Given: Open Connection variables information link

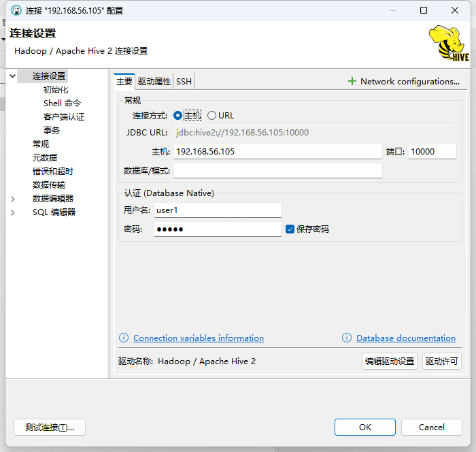Looking at the screenshot, I should [x=199, y=338].
